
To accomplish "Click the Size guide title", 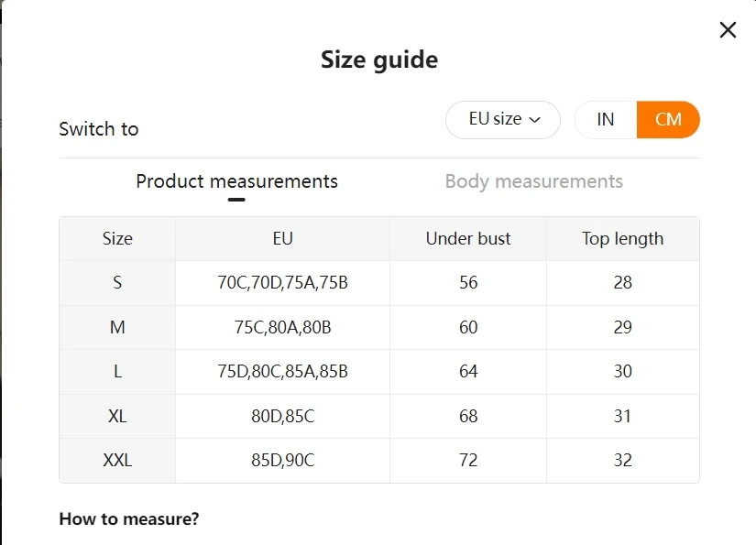I will coord(378,60).
